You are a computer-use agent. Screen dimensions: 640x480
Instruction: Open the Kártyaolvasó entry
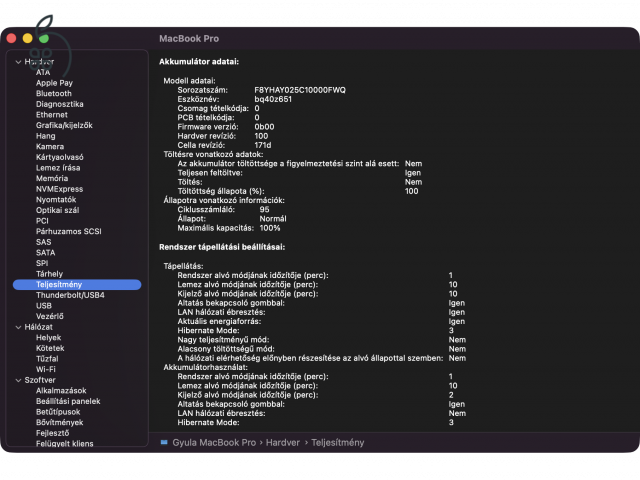60,157
